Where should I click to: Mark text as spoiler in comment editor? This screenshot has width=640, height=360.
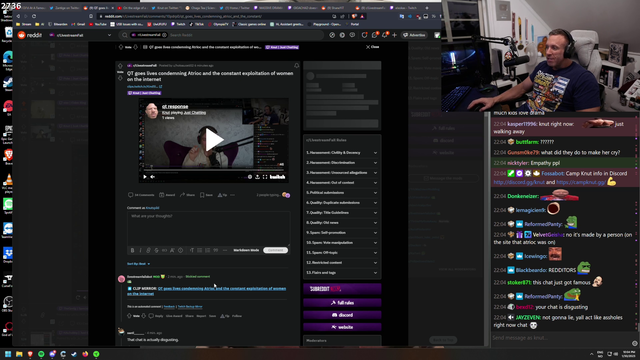pyautogui.click(x=180, y=250)
